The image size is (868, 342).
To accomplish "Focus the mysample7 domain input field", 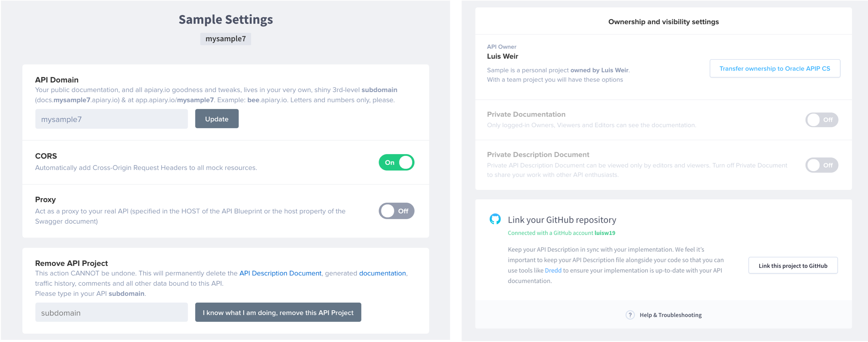I will coord(112,119).
